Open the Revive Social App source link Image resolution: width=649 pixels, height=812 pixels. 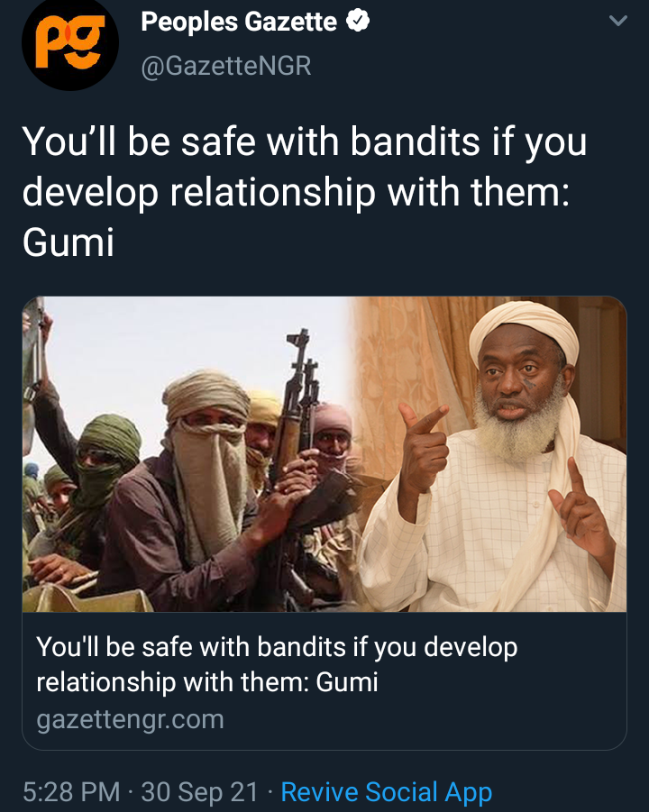tap(387, 792)
